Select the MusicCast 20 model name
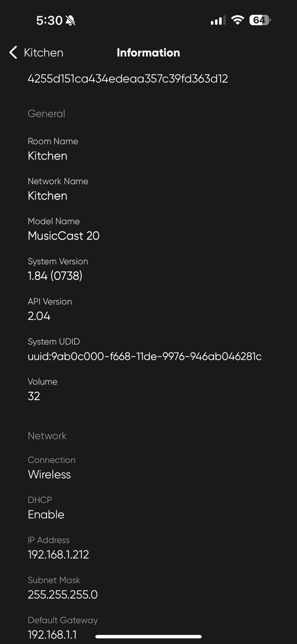 click(x=64, y=236)
